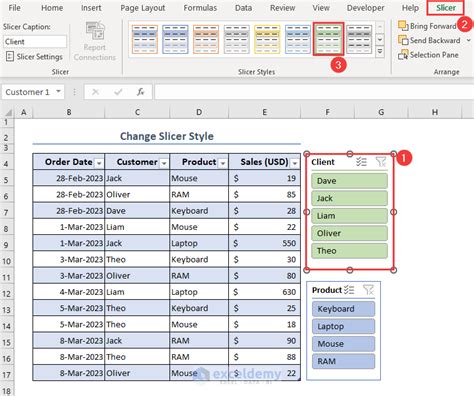Select row 9 header
The image size is (474, 396).
pyautogui.click(x=6, y=244)
